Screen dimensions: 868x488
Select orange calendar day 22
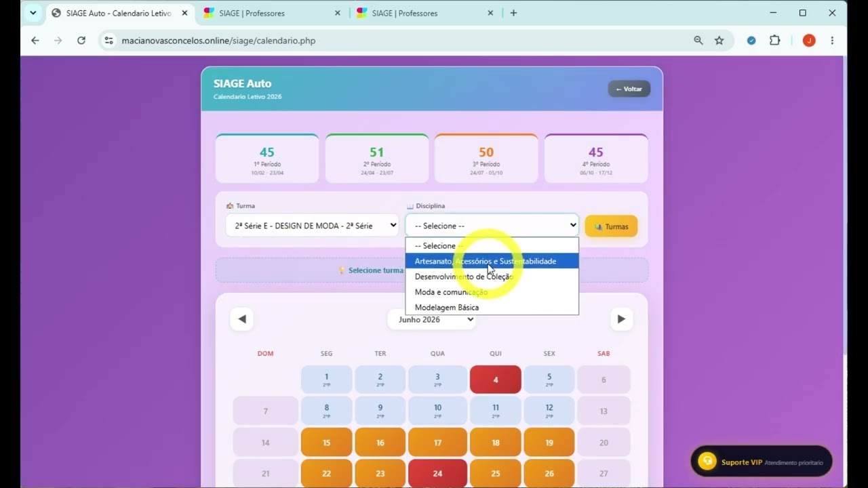tap(326, 474)
